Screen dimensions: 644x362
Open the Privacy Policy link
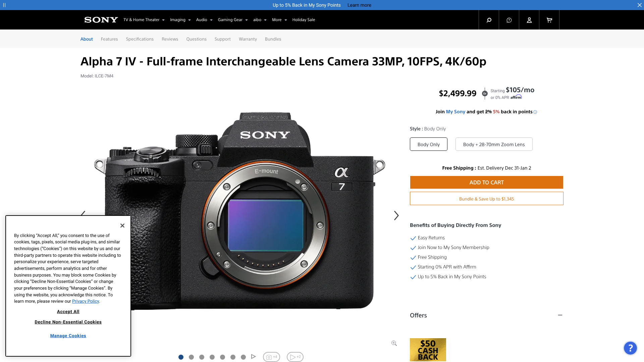pyautogui.click(x=85, y=301)
